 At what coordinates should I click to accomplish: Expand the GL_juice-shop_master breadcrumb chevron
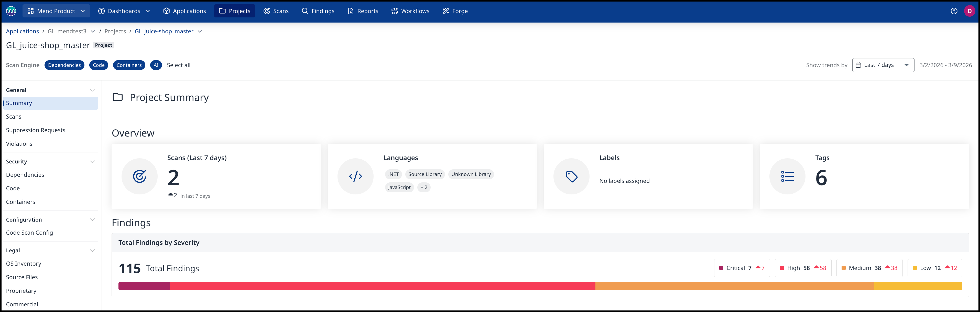[x=200, y=31]
